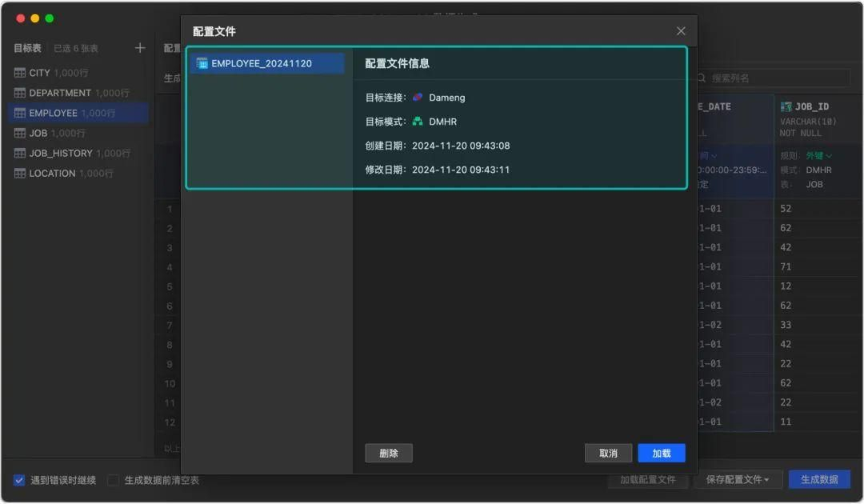Select DEPARTMENT table in sidebar
Screen dimensions: 864x504
point(78,93)
